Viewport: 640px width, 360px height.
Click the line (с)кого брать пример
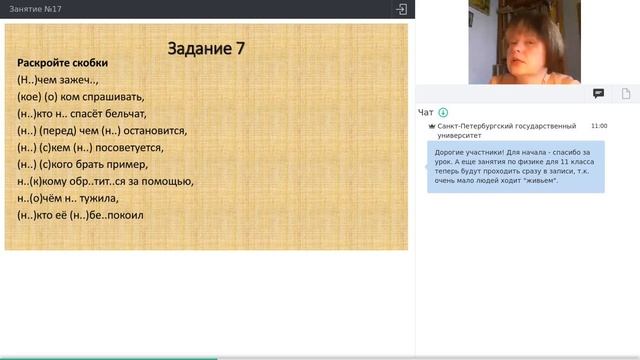(x=82, y=164)
